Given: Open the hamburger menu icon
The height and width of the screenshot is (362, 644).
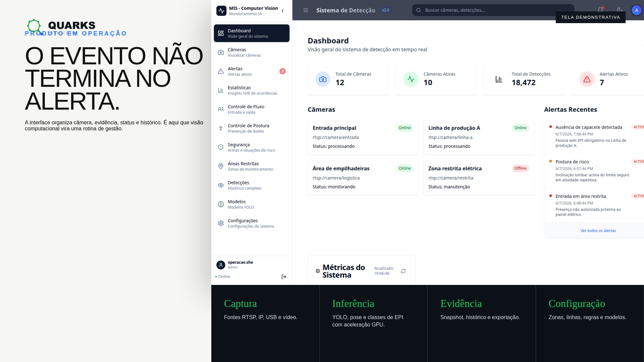Looking at the screenshot, I should pos(306,10).
